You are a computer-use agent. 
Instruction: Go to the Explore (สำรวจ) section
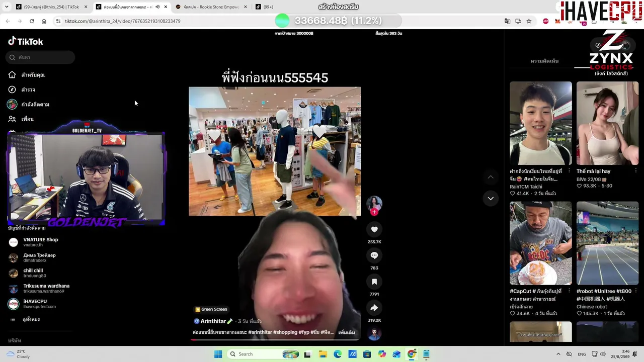click(22, 89)
